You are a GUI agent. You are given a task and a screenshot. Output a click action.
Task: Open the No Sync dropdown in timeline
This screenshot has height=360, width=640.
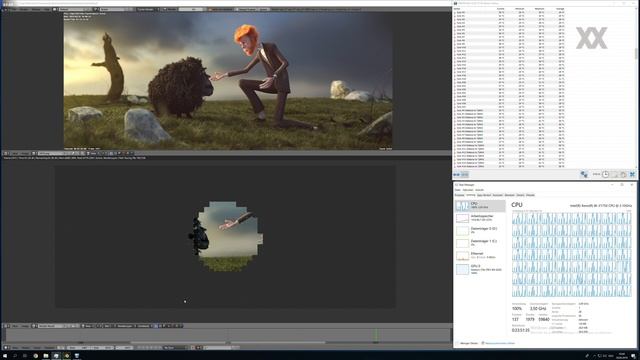174,348
